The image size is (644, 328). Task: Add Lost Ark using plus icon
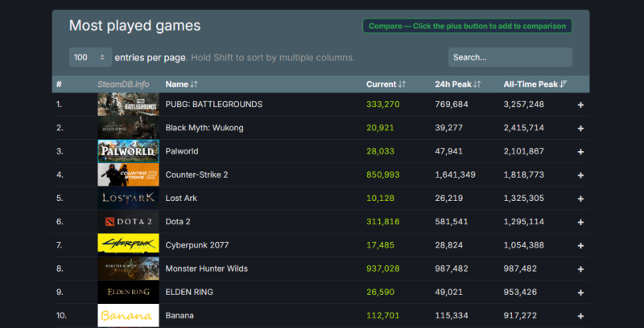[580, 198]
